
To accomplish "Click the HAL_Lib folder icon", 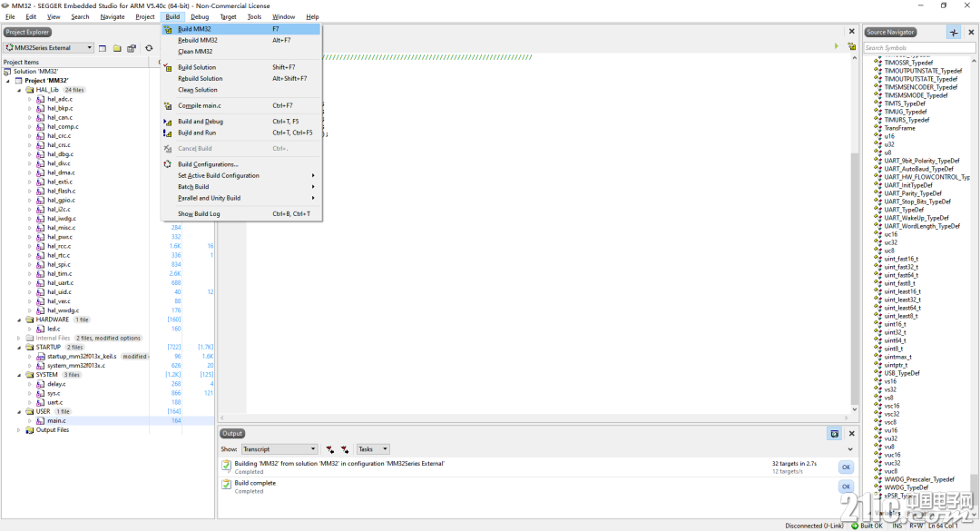I will point(29,90).
